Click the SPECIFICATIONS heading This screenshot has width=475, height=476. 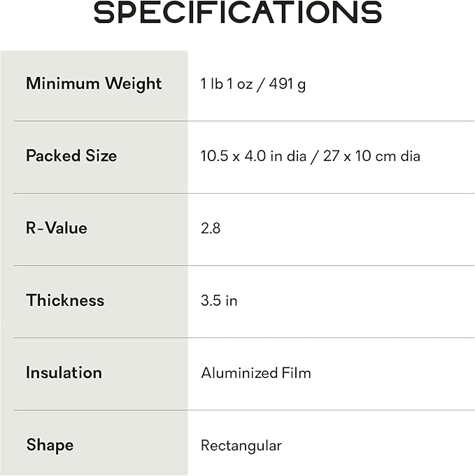(x=238, y=13)
